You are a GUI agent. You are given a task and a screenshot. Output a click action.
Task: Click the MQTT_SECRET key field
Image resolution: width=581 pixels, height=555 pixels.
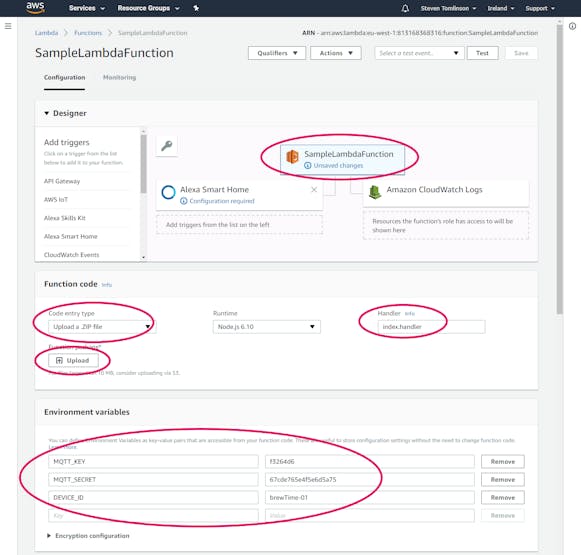pyautogui.click(x=153, y=480)
